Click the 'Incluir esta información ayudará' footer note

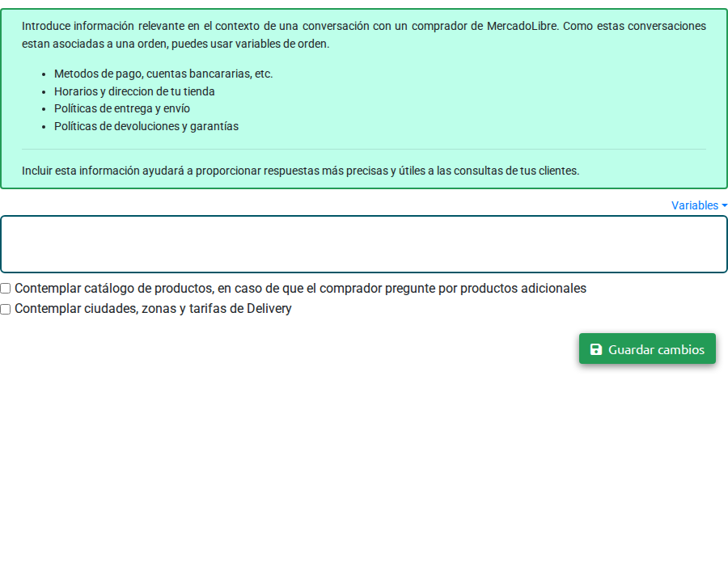(x=300, y=171)
